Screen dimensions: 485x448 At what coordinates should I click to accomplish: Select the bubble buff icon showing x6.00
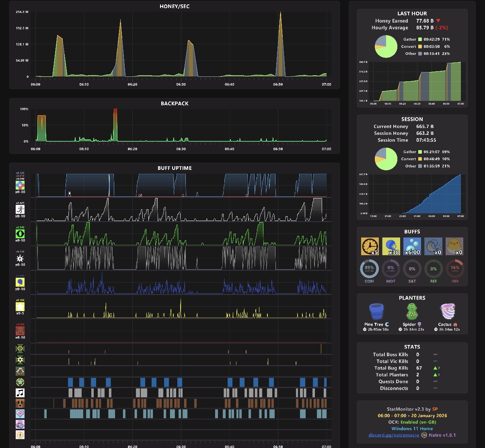point(412,246)
